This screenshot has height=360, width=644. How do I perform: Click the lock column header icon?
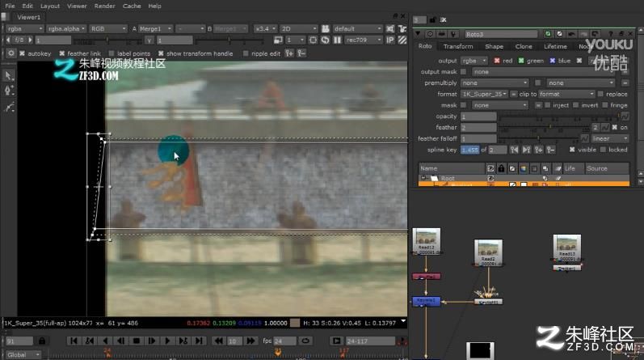pos(501,168)
